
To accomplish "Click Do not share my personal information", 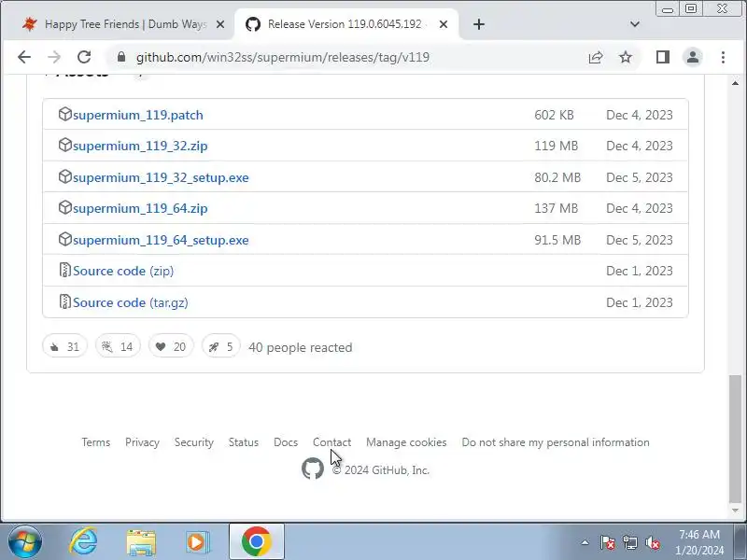I will (556, 442).
